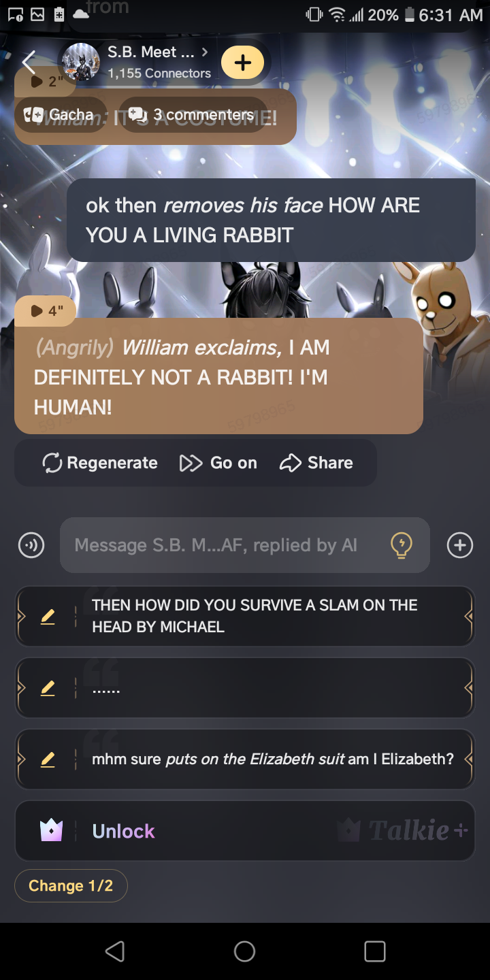The width and height of the screenshot is (490, 980).
Task: Tap the voice input icon
Action: tap(31, 545)
